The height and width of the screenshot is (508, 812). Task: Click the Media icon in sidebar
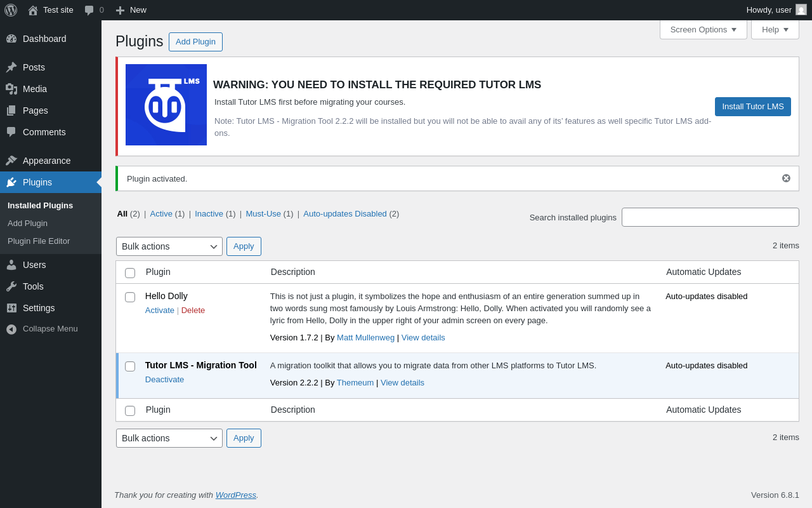(11, 89)
